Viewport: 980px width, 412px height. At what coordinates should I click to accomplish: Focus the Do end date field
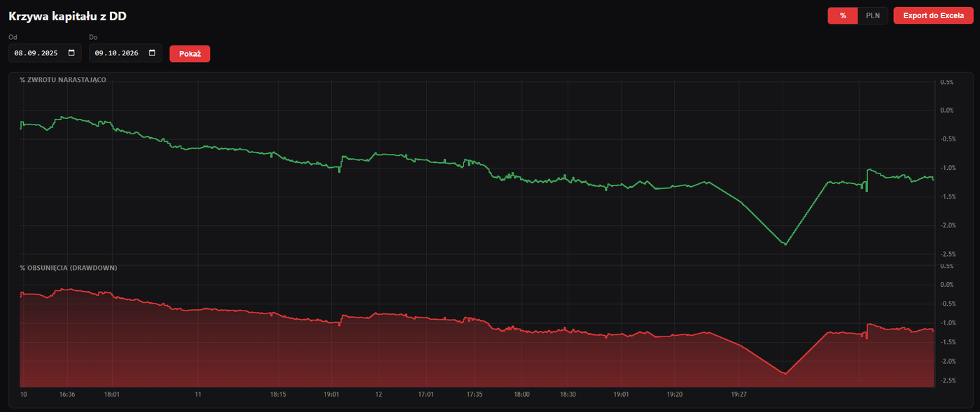coord(125,53)
